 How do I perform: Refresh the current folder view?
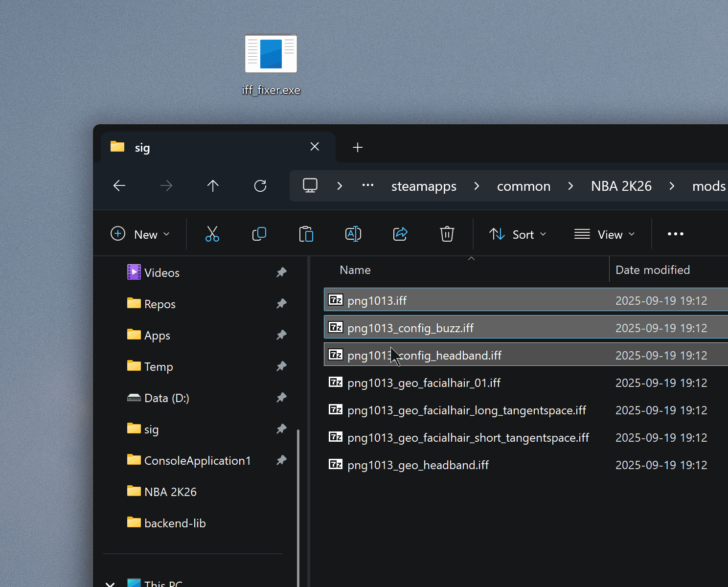point(260,186)
